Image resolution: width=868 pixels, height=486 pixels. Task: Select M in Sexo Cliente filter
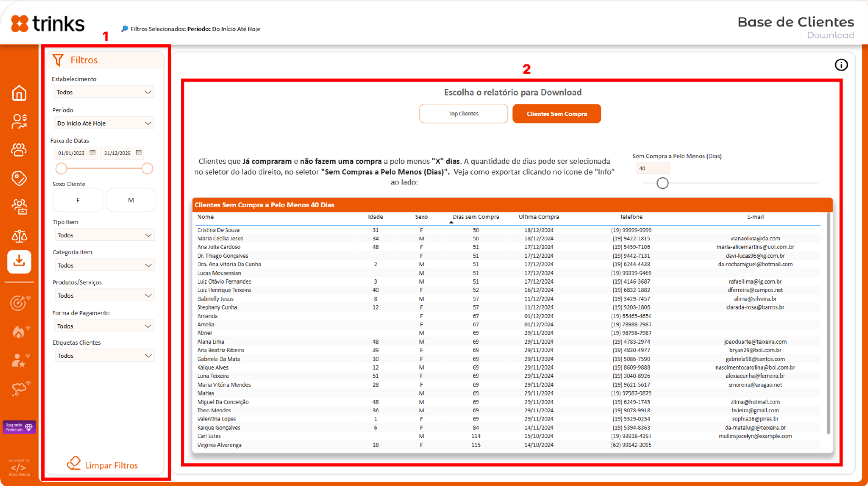[131, 200]
